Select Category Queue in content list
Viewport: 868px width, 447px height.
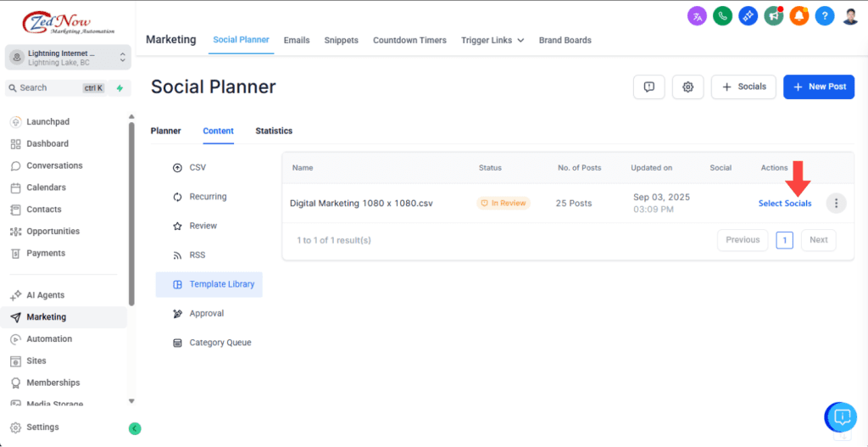[220, 343]
